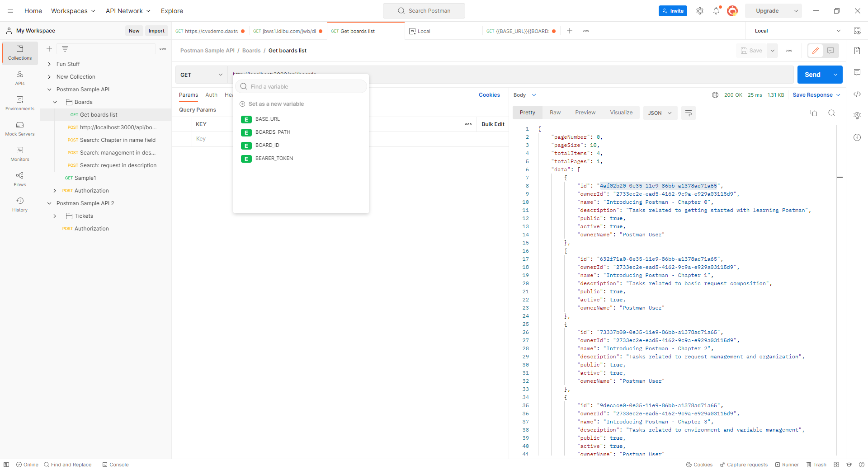Focus the Search Postman box

coord(424,11)
